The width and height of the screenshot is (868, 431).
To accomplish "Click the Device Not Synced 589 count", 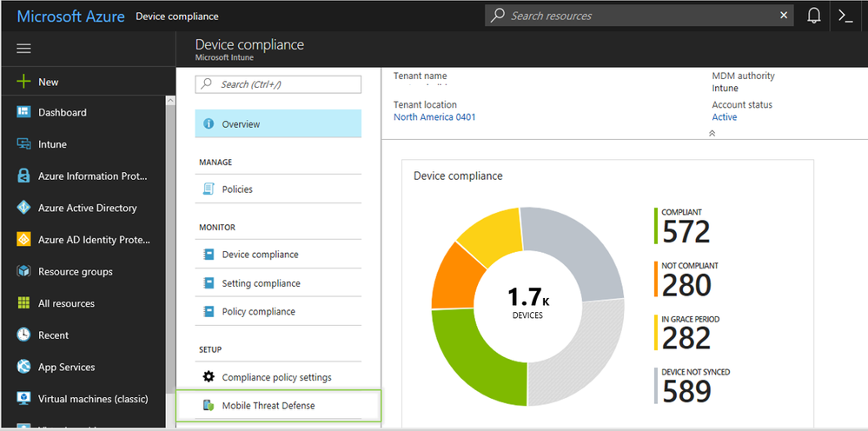I will (686, 392).
